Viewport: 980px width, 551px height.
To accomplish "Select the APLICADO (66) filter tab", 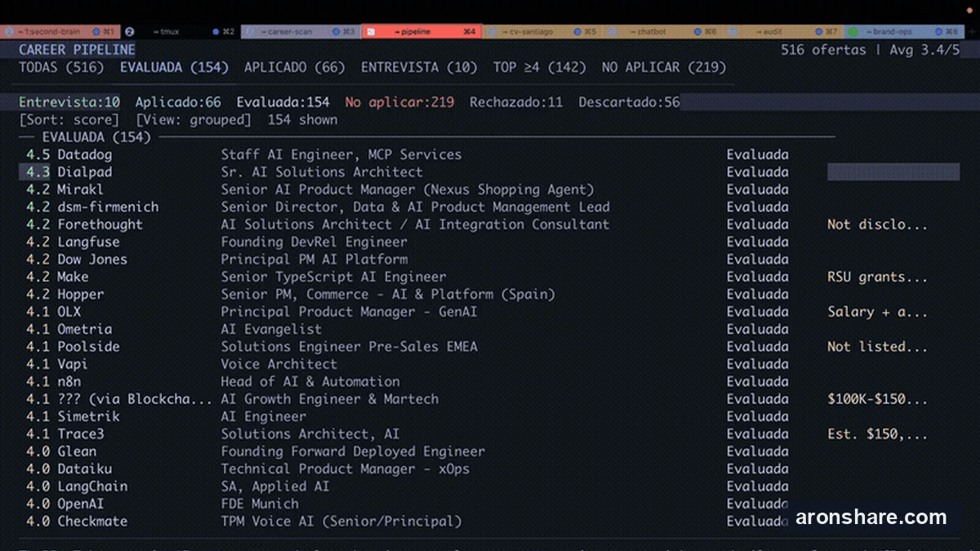I will pyautogui.click(x=295, y=68).
